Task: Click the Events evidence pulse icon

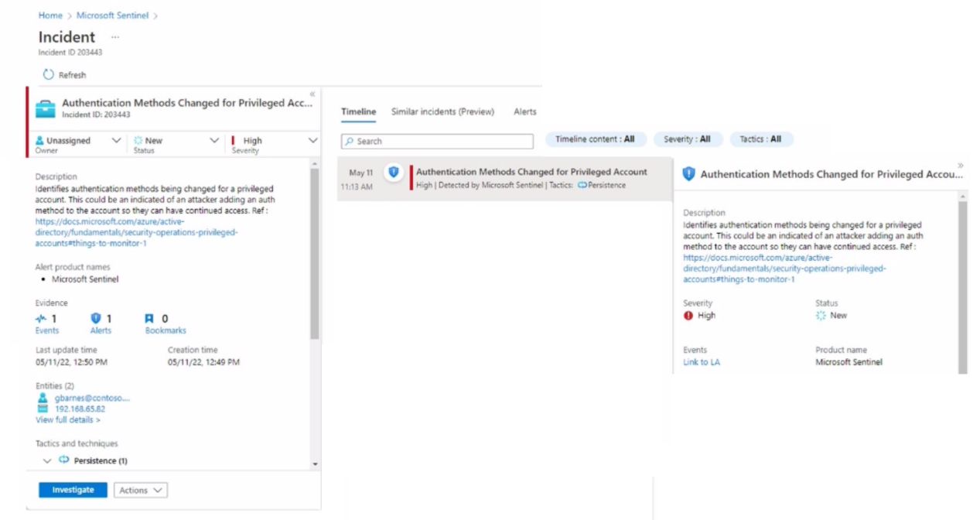Action: [41, 318]
